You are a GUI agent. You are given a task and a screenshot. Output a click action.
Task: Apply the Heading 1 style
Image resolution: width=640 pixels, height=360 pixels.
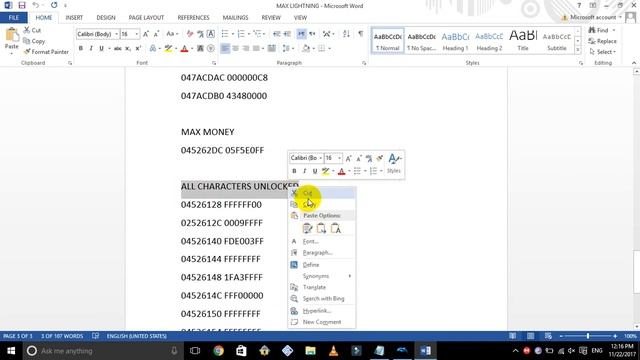point(455,41)
